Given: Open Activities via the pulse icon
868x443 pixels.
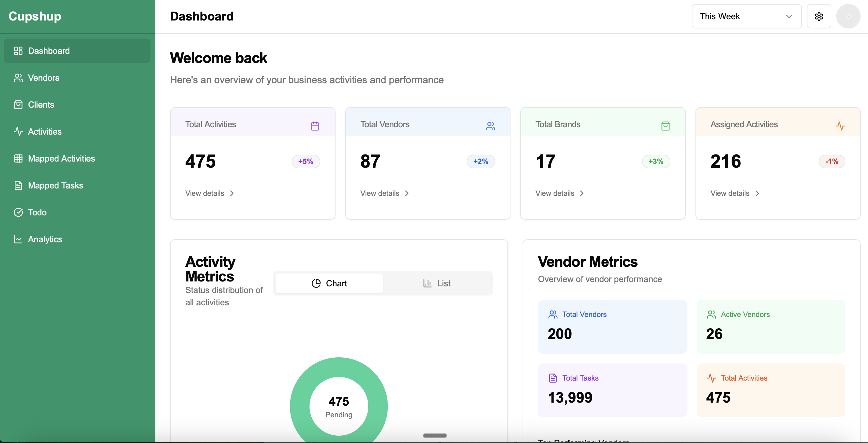Looking at the screenshot, I should (18, 132).
